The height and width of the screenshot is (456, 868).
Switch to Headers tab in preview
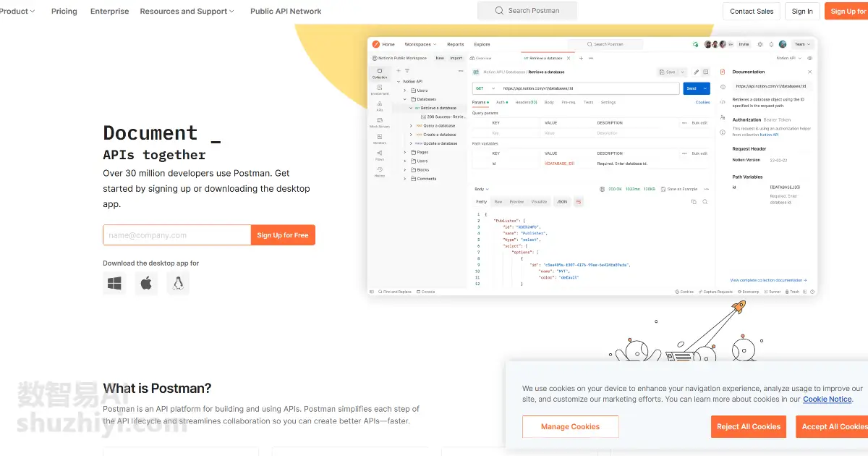(x=526, y=103)
